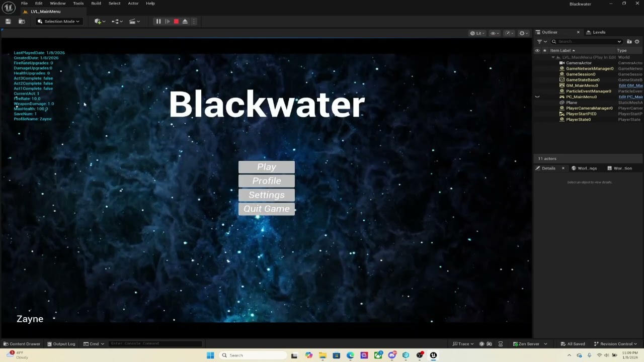Switch to the Levels panel tab
This screenshot has height=362, width=644.
(x=596, y=32)
